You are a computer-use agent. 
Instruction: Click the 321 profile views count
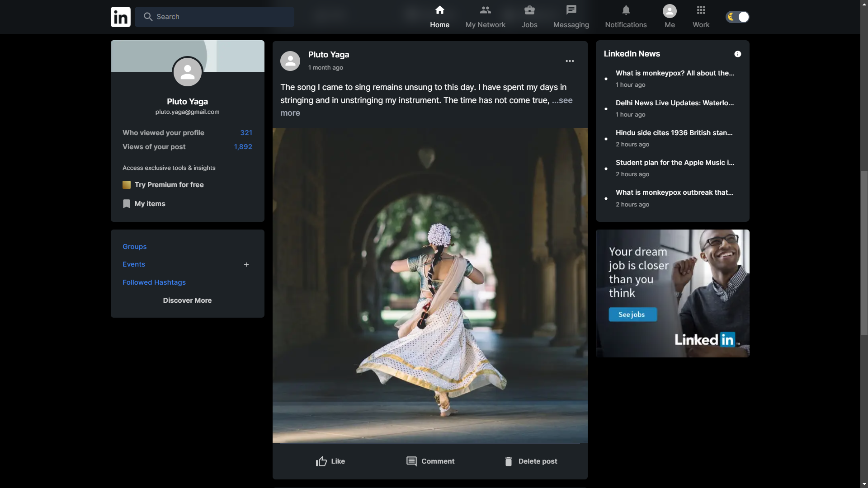[x=246, y=133]
